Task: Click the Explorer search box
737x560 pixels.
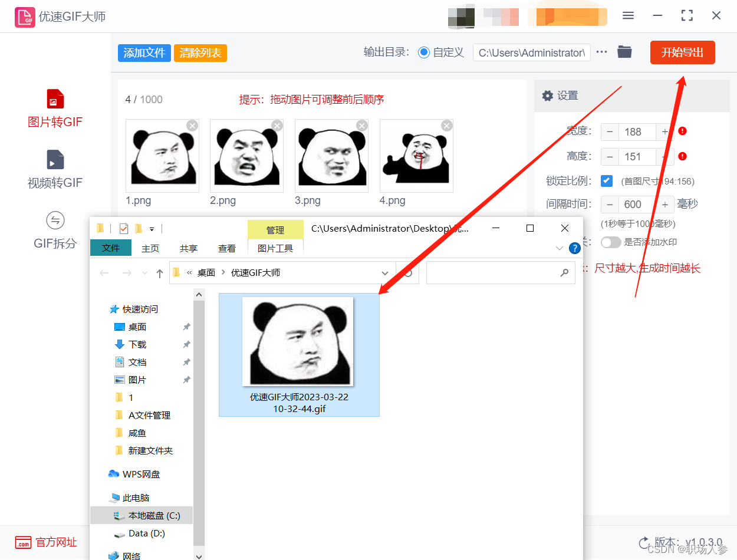Action: pos(501,273)
